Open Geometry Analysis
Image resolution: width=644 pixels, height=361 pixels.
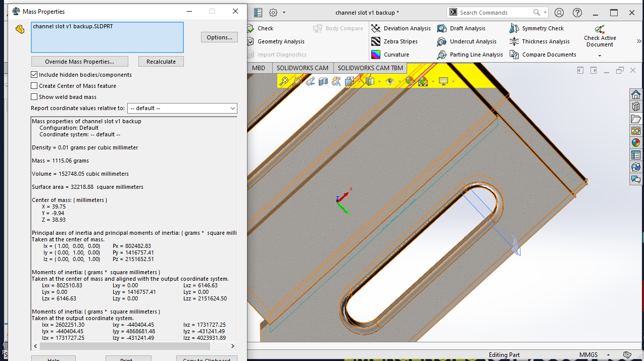tap(276, 41)
